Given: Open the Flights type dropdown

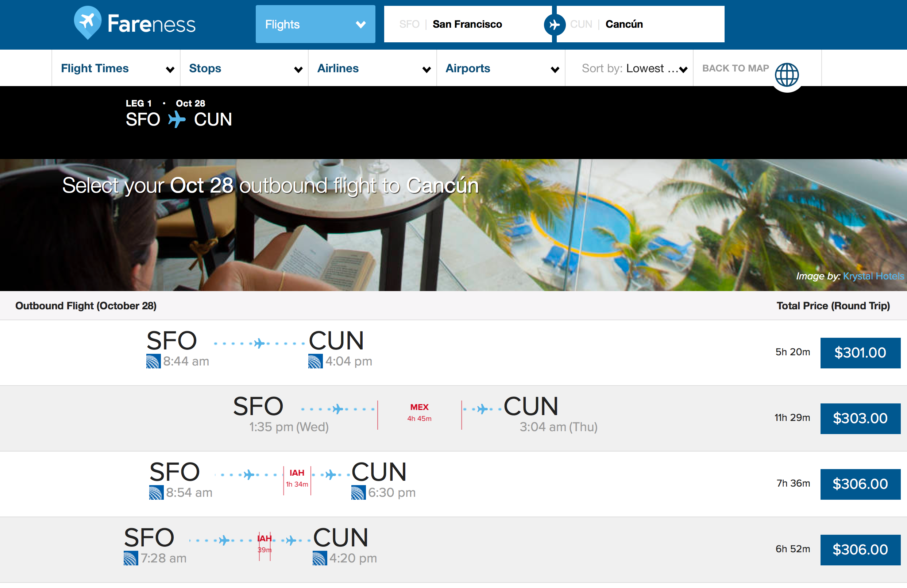Looking at the screenshot, I should (x=315, y=24).
